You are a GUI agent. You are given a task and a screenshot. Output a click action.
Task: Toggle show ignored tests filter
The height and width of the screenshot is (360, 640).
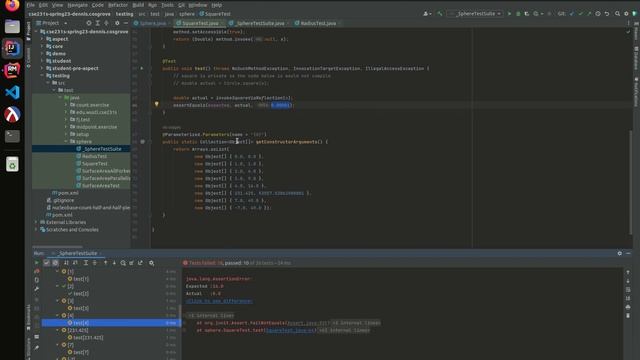(55, 263)
